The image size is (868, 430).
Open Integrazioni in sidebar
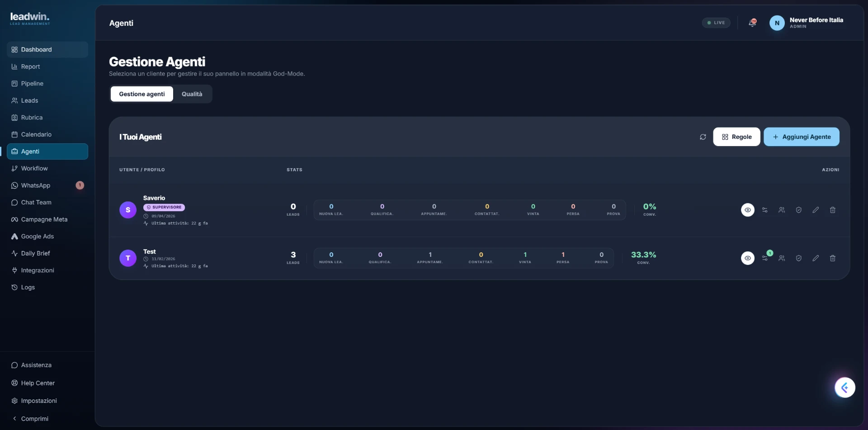tap(47, 270)
